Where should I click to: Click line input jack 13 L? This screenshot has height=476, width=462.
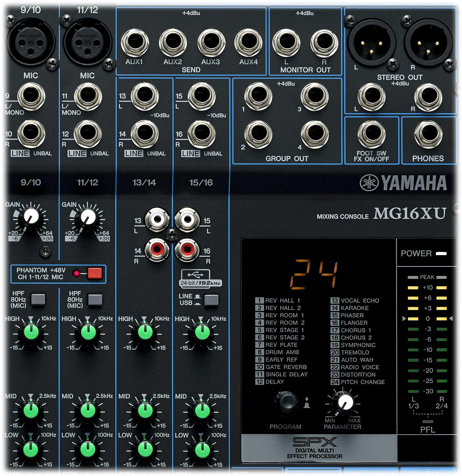pyautogui.click(x=145, y=96)
